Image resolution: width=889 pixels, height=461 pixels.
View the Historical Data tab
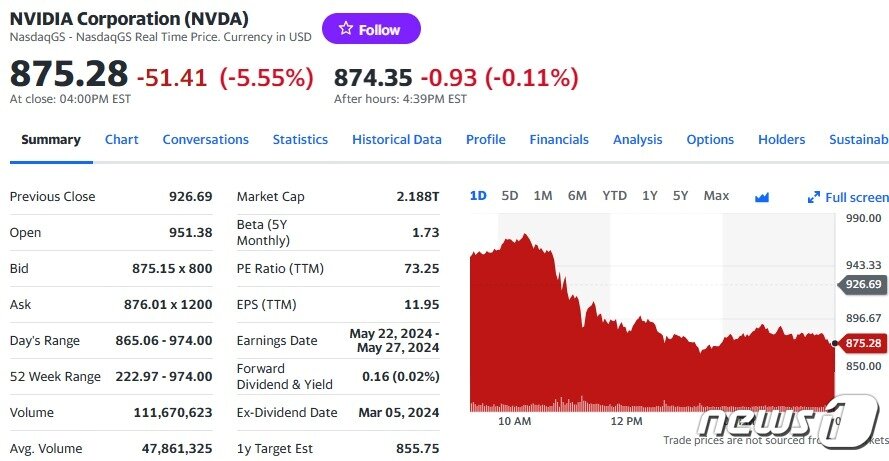coord(397,140)
